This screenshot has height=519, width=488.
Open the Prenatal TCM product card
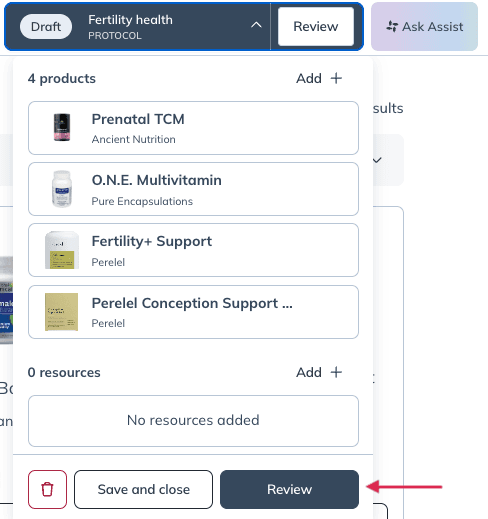[x=193, y=128]
